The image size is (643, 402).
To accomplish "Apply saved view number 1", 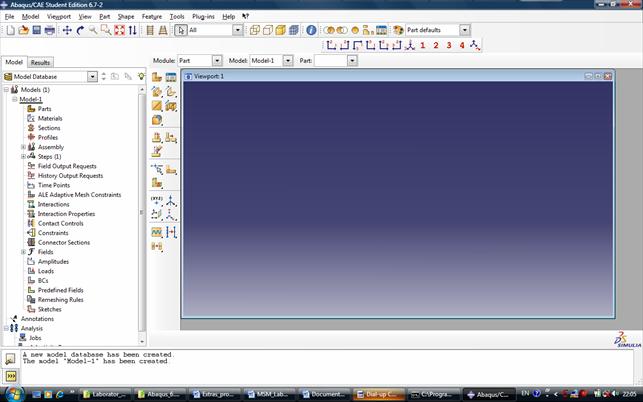I will pos(422,45).
